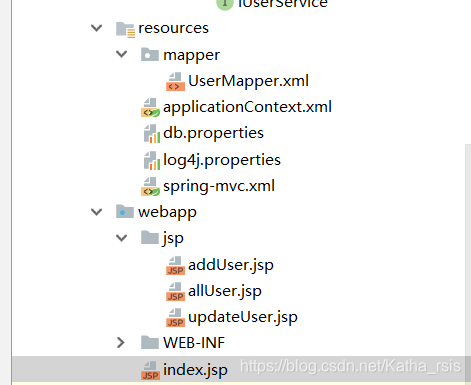This screenshot has width=471, height=385.
Task: Select spring-mvc.xml file name
Action: pyautogui.click(x=219, y=186)
